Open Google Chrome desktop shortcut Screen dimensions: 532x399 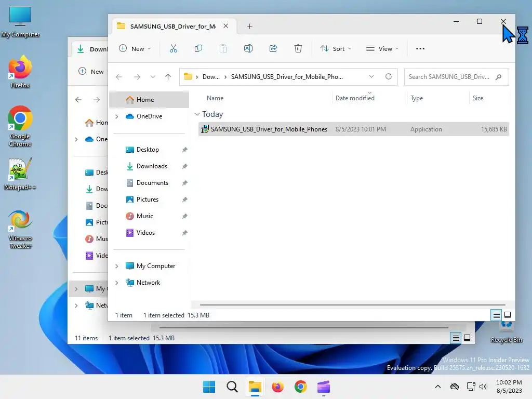(20, 126)
